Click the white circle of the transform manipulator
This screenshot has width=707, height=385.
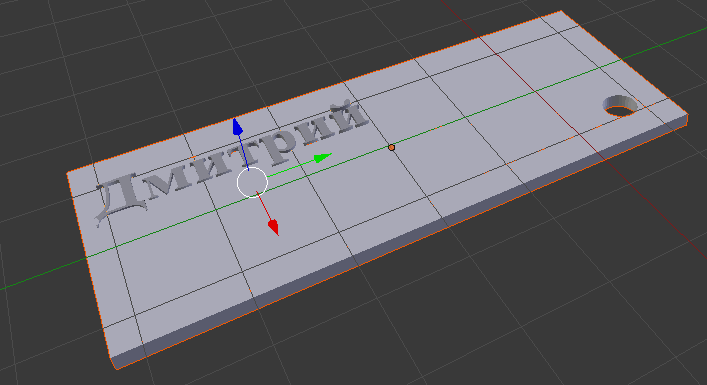(x=252, y=183)
